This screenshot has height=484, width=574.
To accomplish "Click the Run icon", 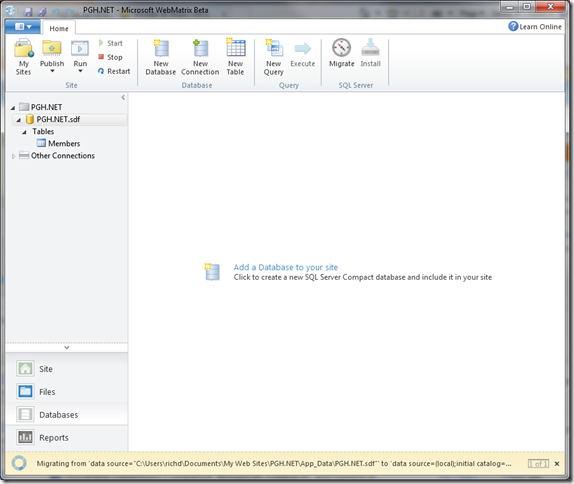I will pos(80,48).
